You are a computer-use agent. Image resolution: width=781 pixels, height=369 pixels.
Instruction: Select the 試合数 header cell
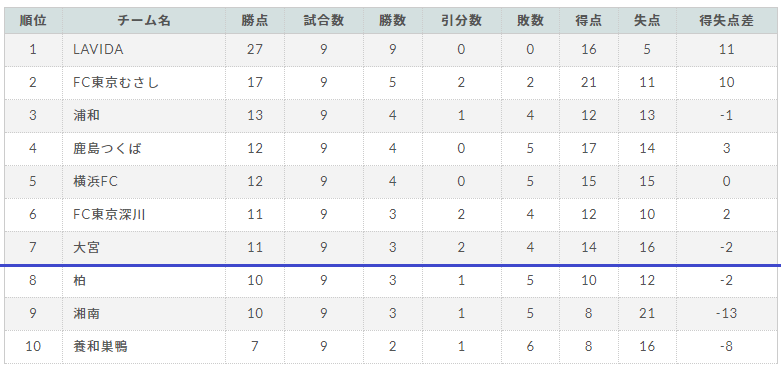click(x=324, y=20)
